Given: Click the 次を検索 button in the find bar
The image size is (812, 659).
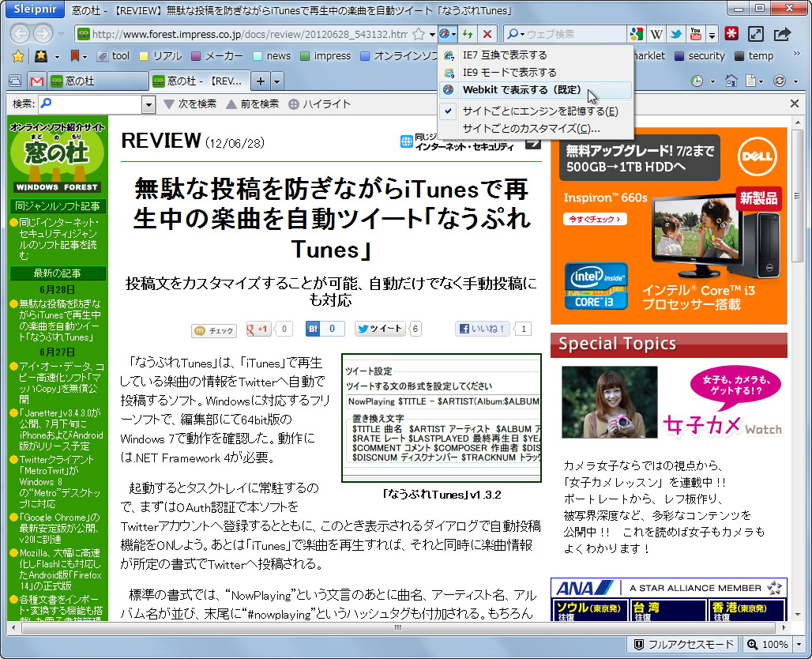Looking at the screenshot, I should (192, 104).
